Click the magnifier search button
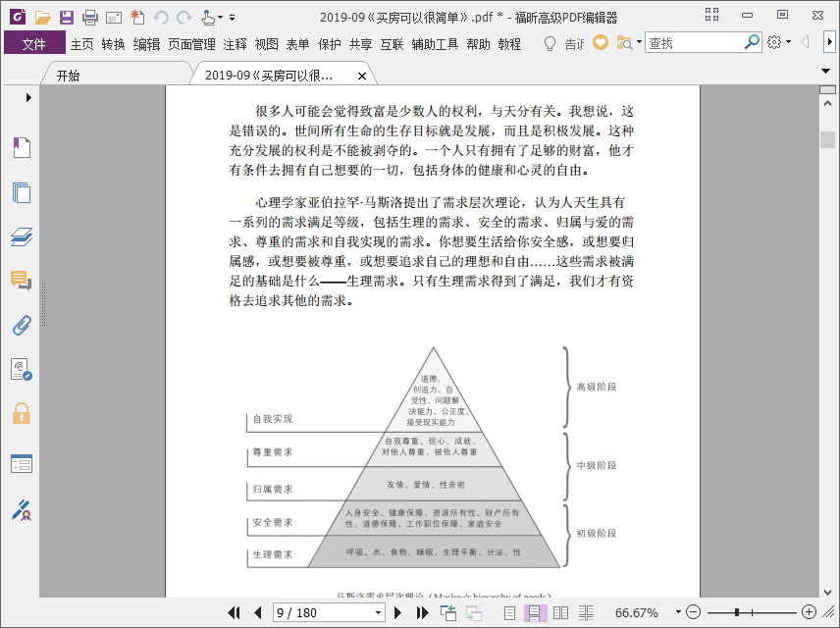This screenshot has width=840, height=628. [752, 42]
